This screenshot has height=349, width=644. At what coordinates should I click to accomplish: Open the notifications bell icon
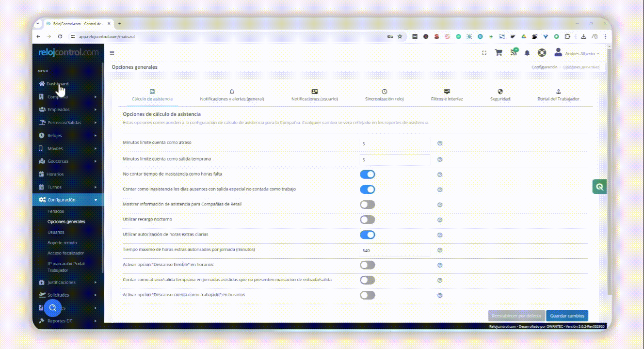[527, 53]
